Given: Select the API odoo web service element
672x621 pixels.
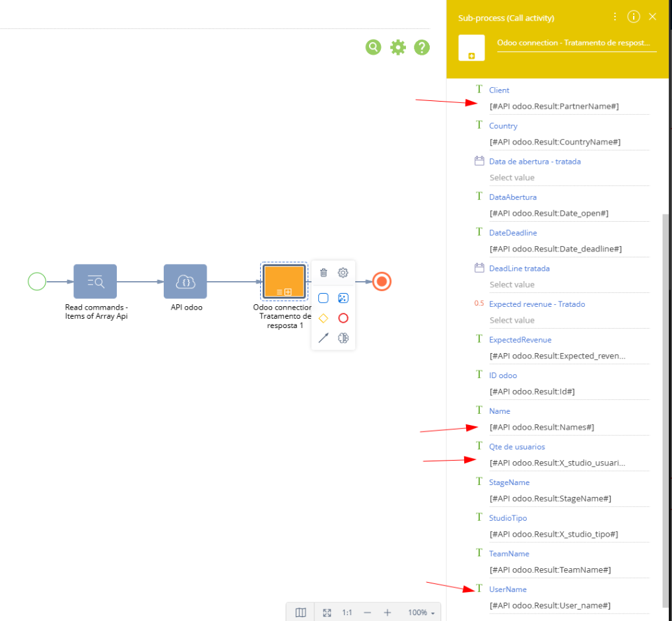Looking at the screenshot, I should tap(185, 281).
